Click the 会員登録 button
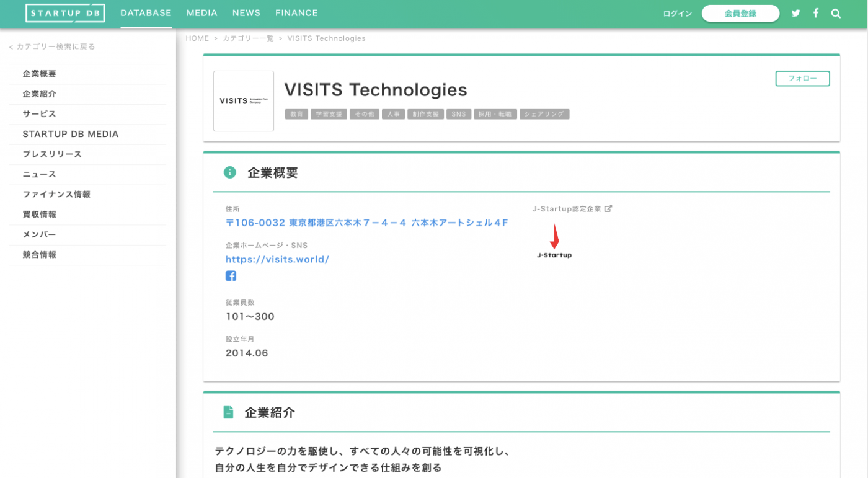Screen dimensions: 868x478 [x=740, y=14]
